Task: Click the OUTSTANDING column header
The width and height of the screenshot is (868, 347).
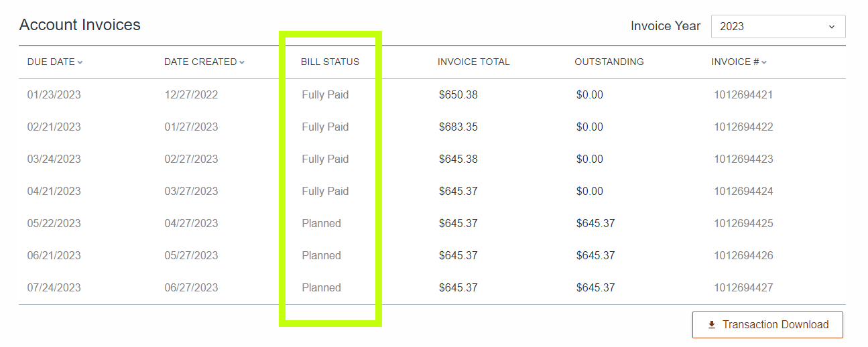Action: pyautogui.click(x=609, y=62)
